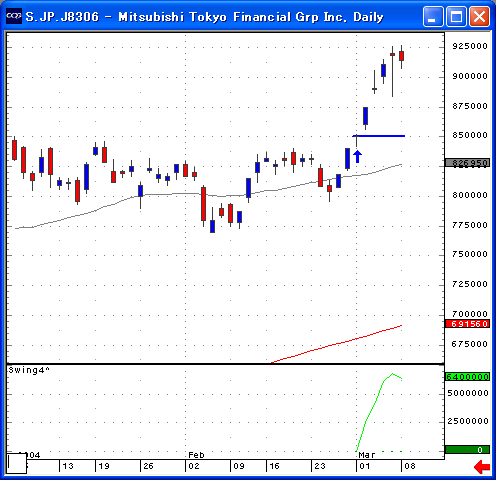Click the red trend line in price pane
496x480 pixels.
[337, 344]
